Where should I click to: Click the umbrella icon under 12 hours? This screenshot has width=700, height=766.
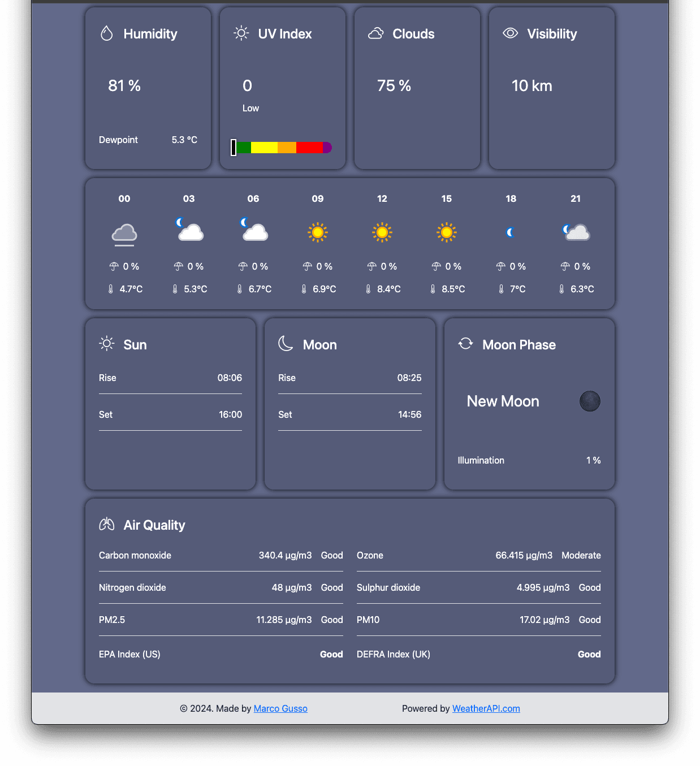point(371,266)
